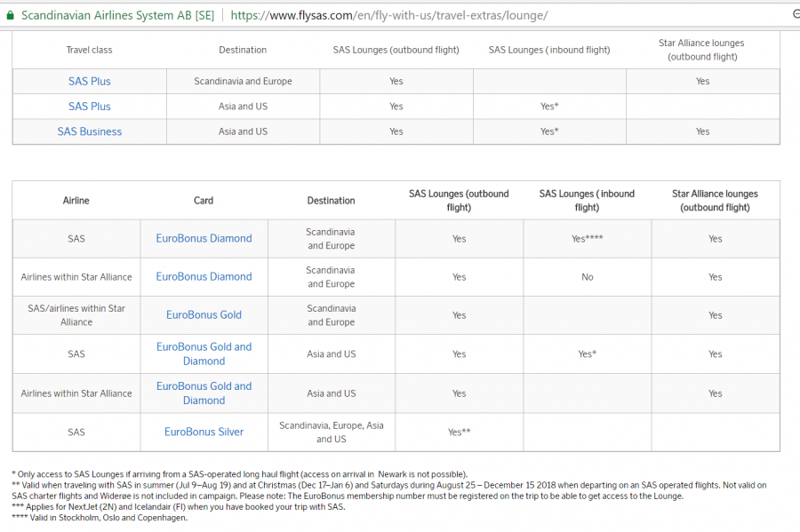Click the Yes**** cell for EuroBonus Diamond
Image resolution: width=800 pixels, height=532 pixels.
point(587,239)
